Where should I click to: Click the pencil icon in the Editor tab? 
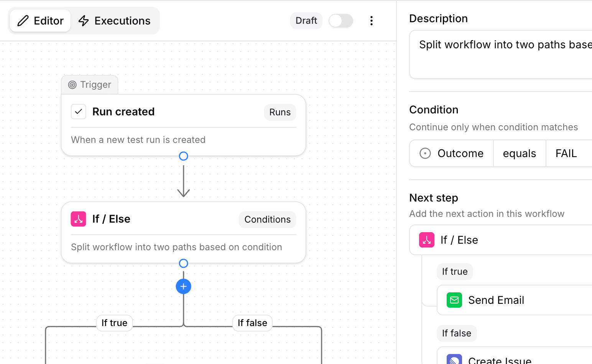[23, 21]
